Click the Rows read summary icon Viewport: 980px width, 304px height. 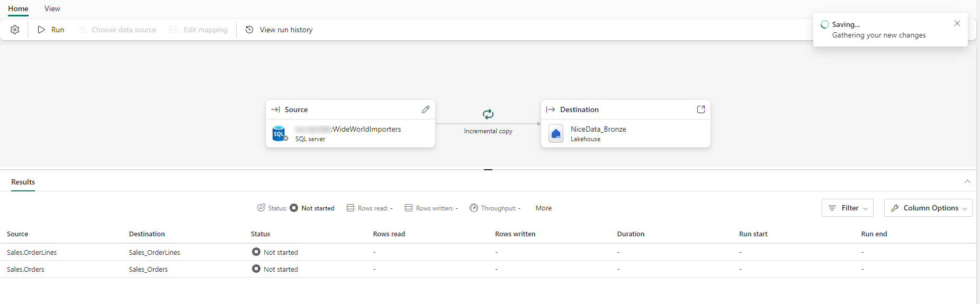[x=350, y=208]
